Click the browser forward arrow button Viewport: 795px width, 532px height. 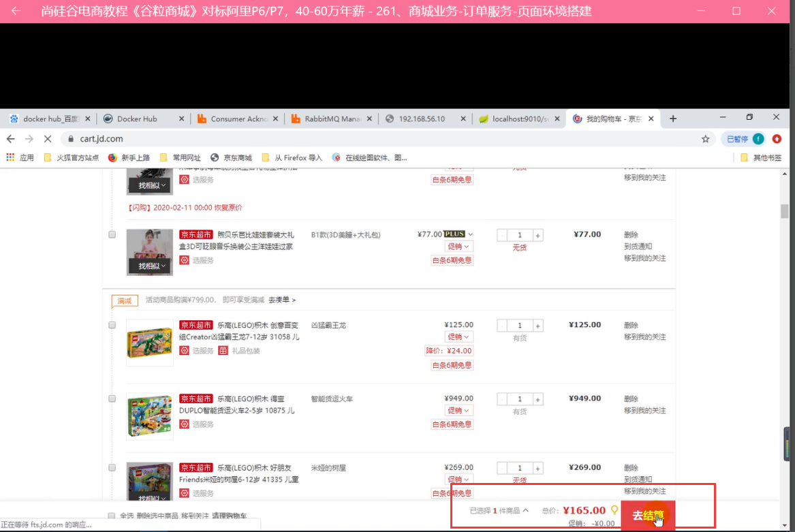tap(29, 138)
